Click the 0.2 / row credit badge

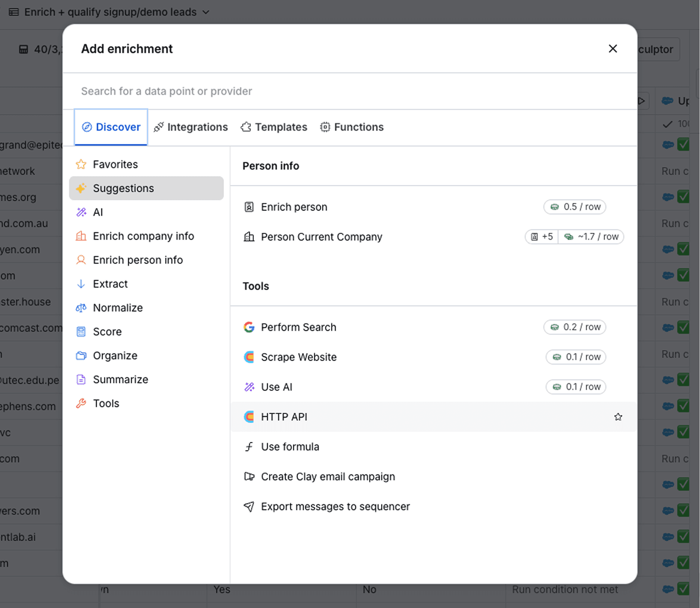(x=575, y=327)
